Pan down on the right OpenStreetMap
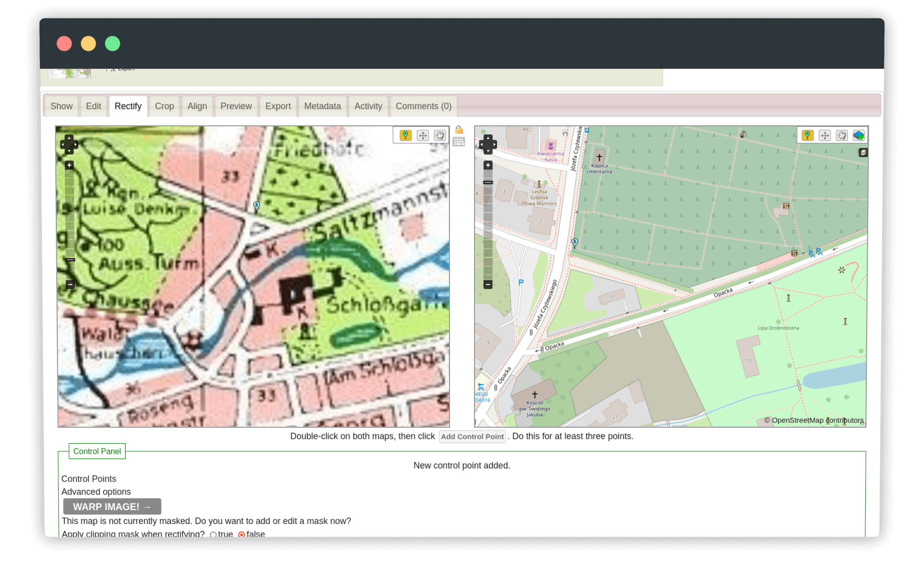 (488, 151)
